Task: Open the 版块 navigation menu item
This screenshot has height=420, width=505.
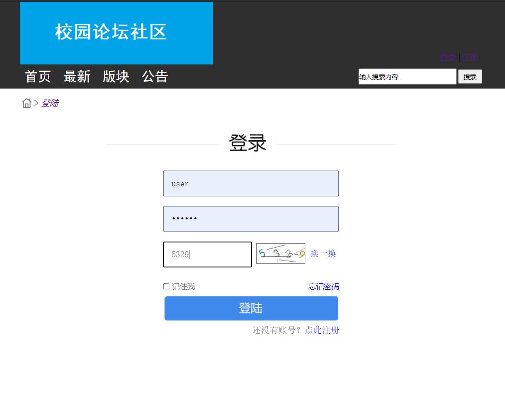Action: click(116, 77)
